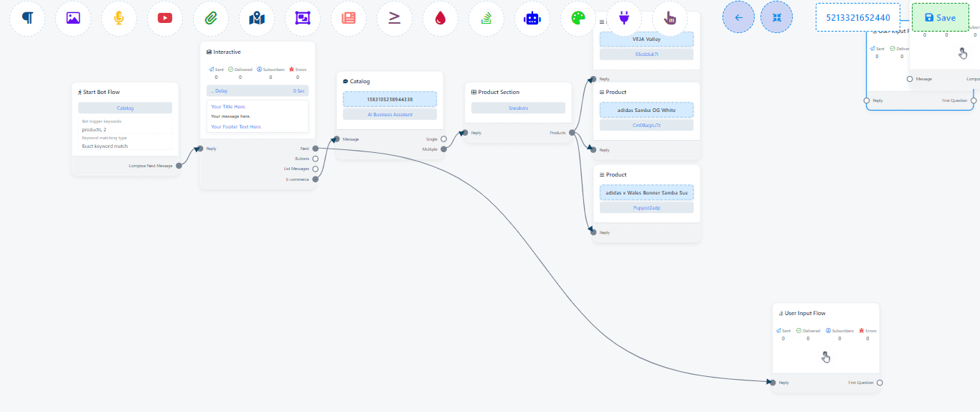
Task: Open the color palette icon in the toolbar
Action: pyautogui.click(x=578, y=18)
